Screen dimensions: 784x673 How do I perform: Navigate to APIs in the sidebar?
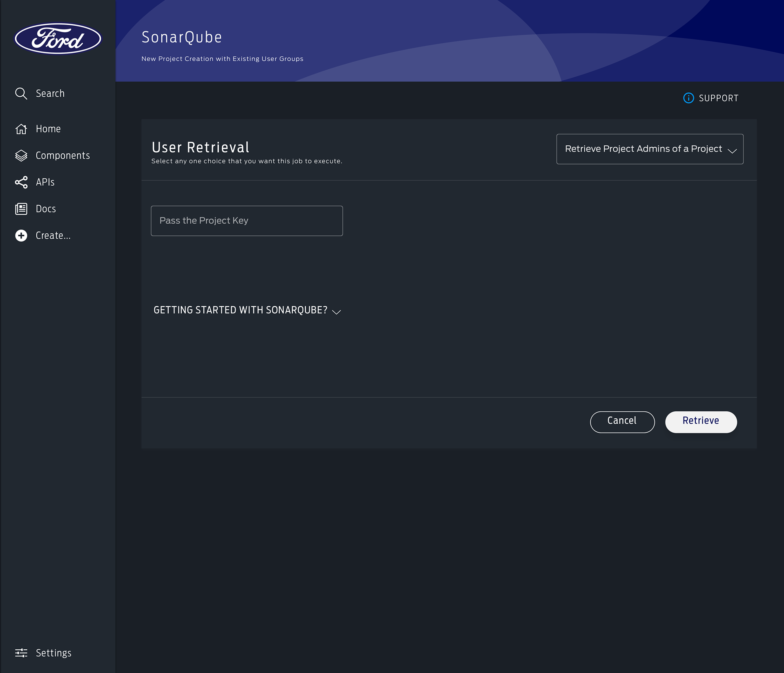coord(45,182)
